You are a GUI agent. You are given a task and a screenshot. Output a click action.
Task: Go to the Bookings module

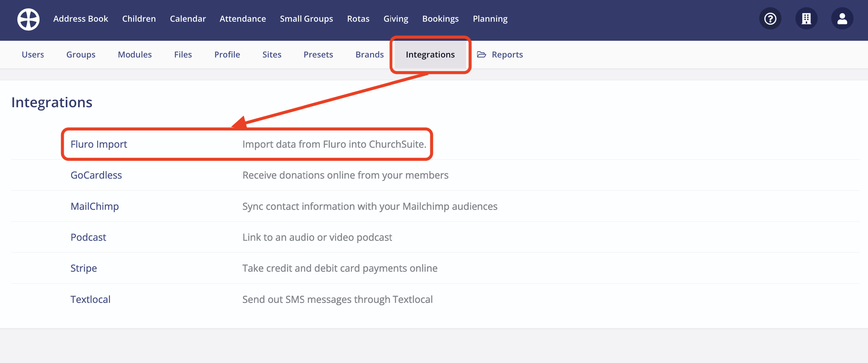tap(440, 18)
